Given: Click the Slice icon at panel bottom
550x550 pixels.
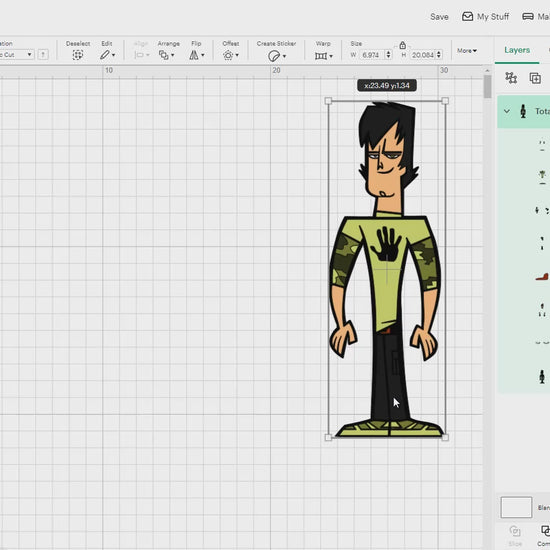Looking at the screenshot, I should pos(515,531).
